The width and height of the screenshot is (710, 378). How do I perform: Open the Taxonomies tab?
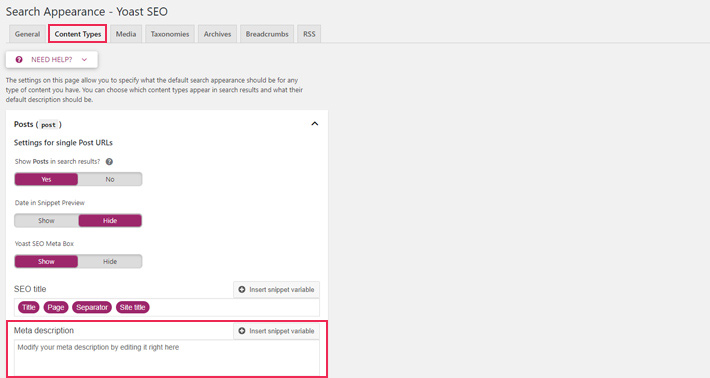[170, 34]
